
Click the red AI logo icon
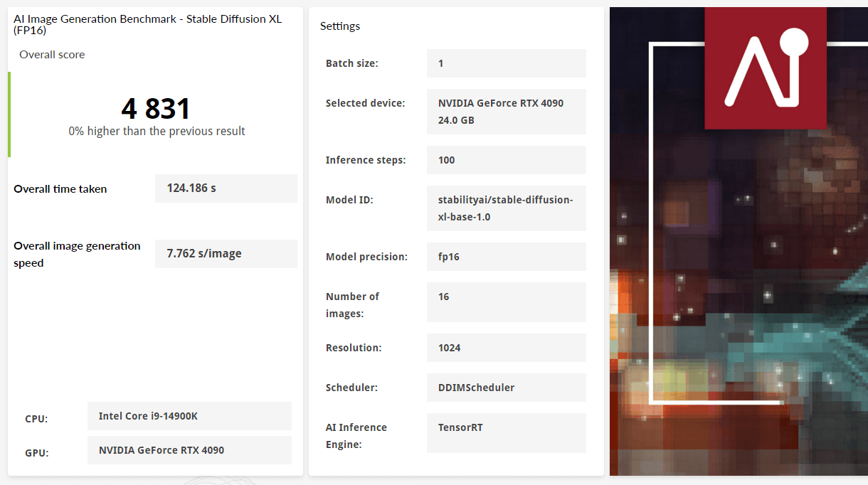(x=766, y=68)
